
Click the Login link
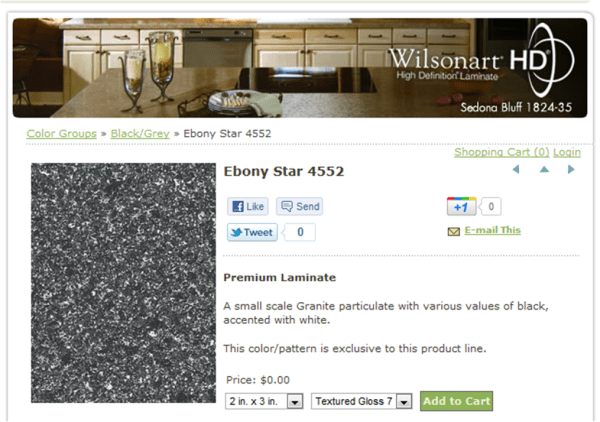pyautogui.click(x=567, y=152)
